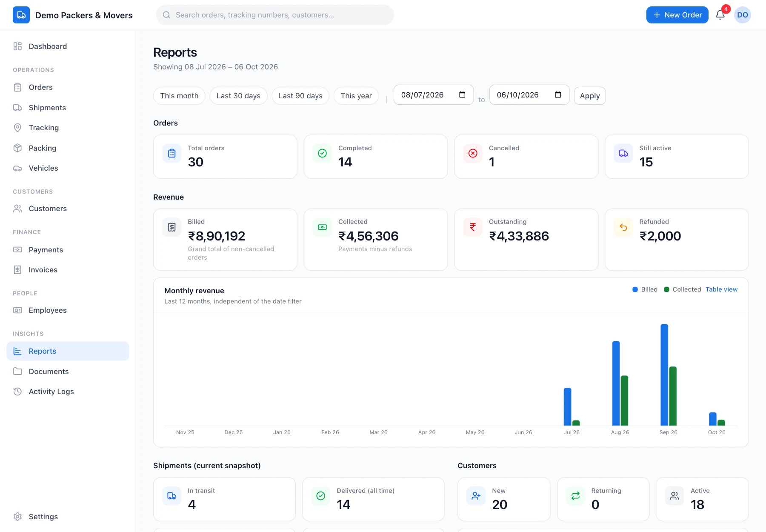Click the Refunded return-arrow icon
Image resolution: width=766 pixels, height=532 pixels.
tap(623, 227)
